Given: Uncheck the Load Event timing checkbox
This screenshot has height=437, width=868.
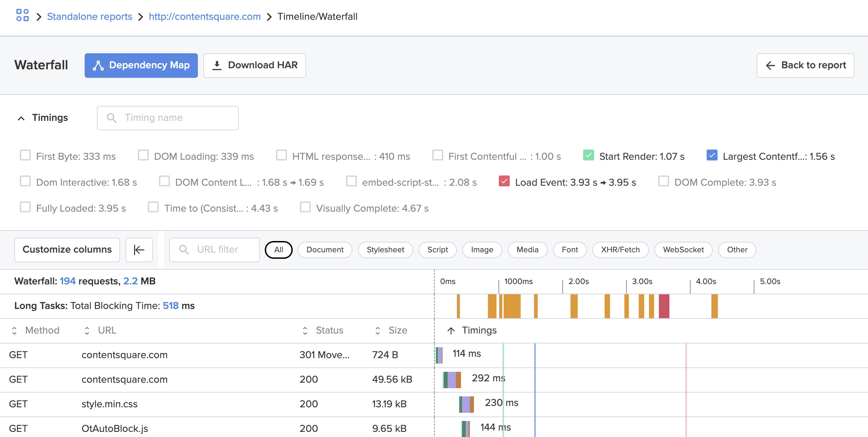Looking at the screenshot, I should (x=505, y=182).
